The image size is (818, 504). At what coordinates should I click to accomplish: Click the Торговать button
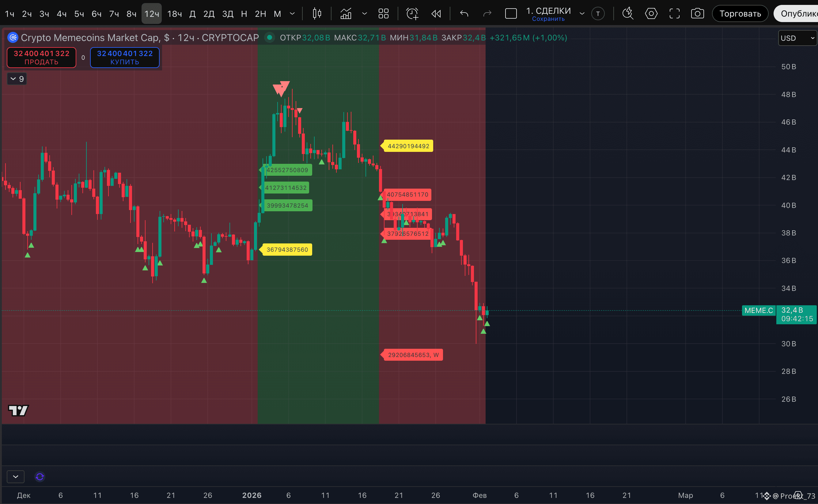(x=740, y=14)
